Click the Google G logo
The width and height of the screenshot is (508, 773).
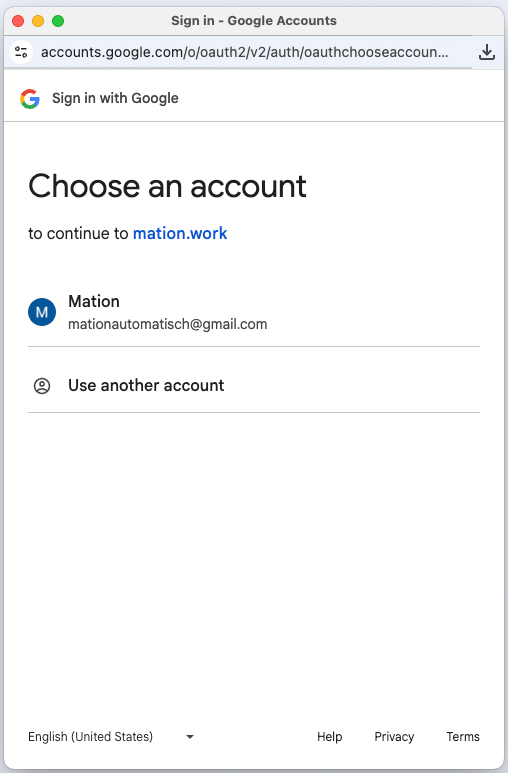click(x=30, y=99)
